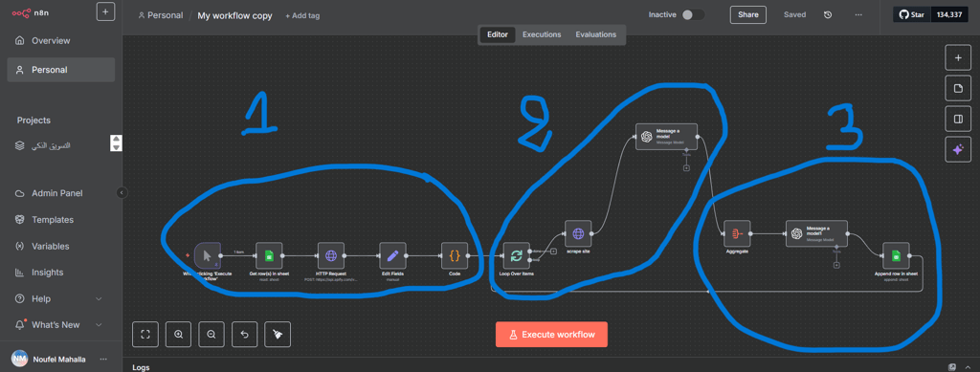This screenshot has height=372, width=980.
Task: Click the down arrow of project stepper
Action: (x=117, y=147)
